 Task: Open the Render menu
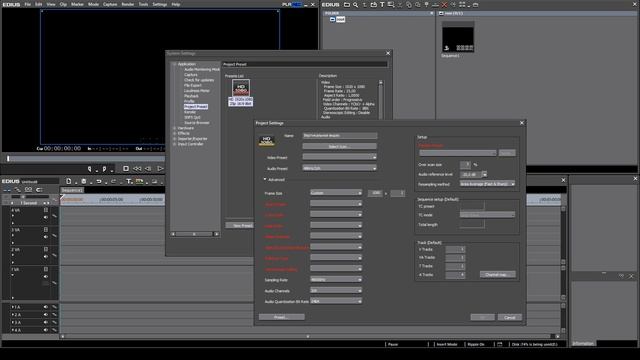pyautogui.click(x=128, y=4)
